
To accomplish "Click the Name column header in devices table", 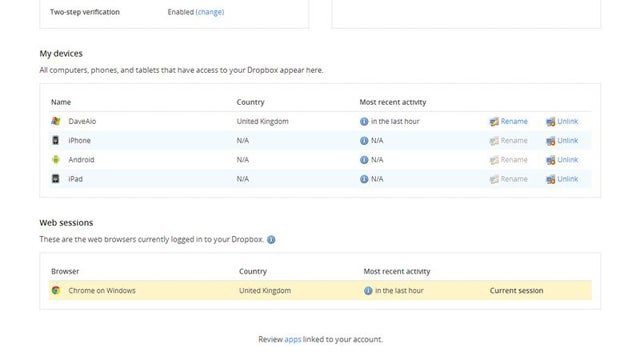I will pyautogui.click(x=61, y=102).
